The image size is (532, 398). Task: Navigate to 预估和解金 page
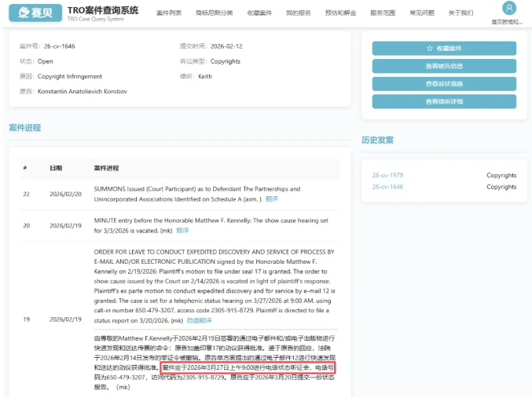pos(339,13)
